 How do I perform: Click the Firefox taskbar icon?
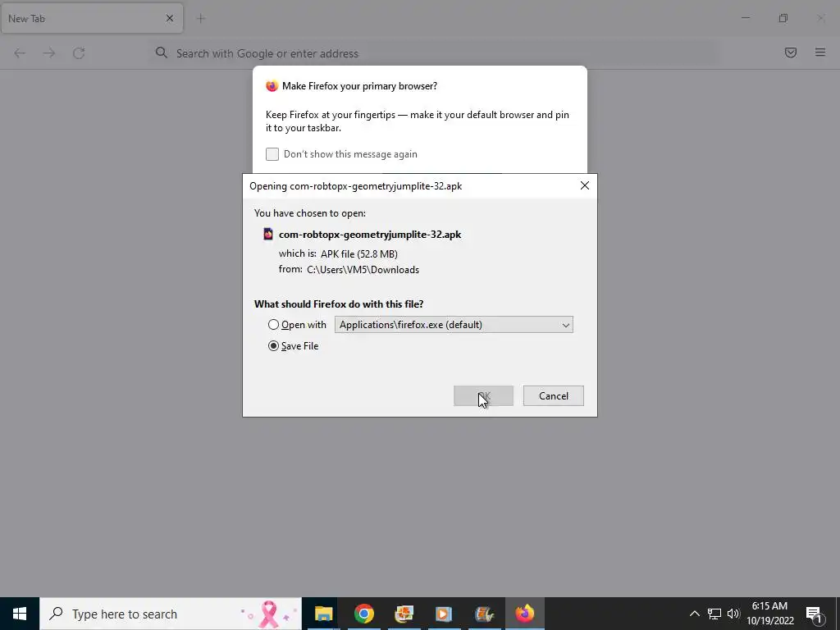tap(524, 614)
